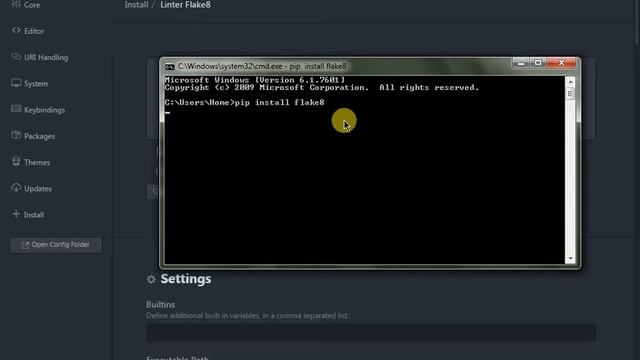Click the Copyright Microsoft Corporation line
Image resolution: width=640 pixels, height=360 pixels.
[322, 88]
